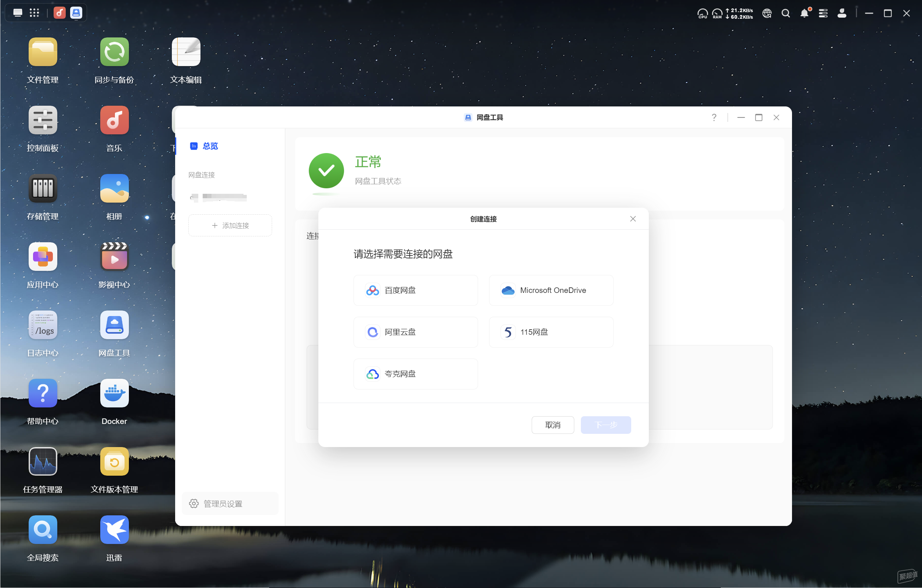The image size is (922, 588).
Task: Open 存储管理 app icon
Action: point(43,188)
